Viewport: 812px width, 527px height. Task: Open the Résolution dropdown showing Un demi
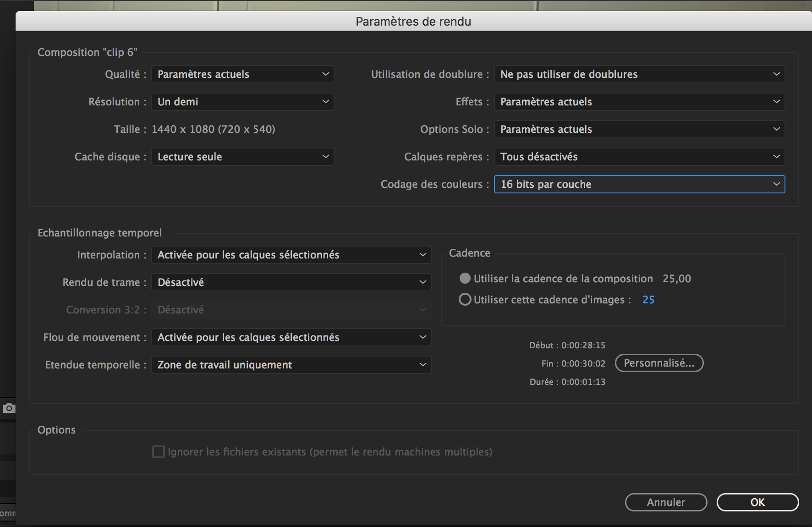tap(242, 102)
